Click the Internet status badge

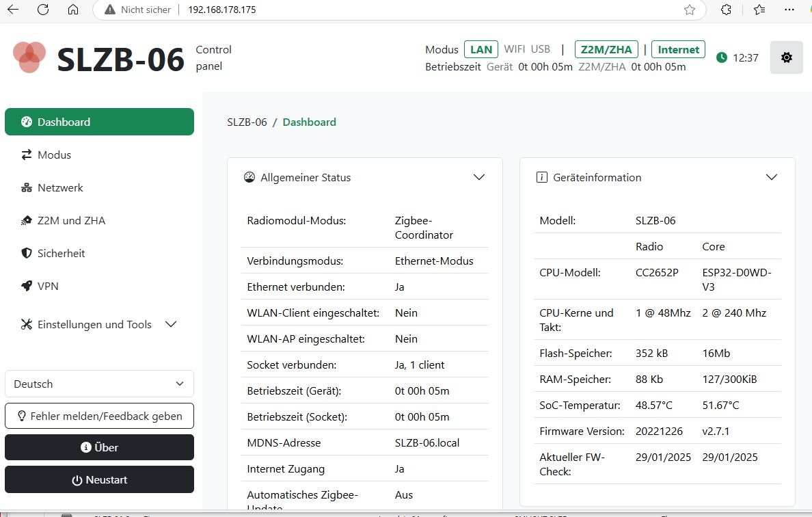[679, 49]
